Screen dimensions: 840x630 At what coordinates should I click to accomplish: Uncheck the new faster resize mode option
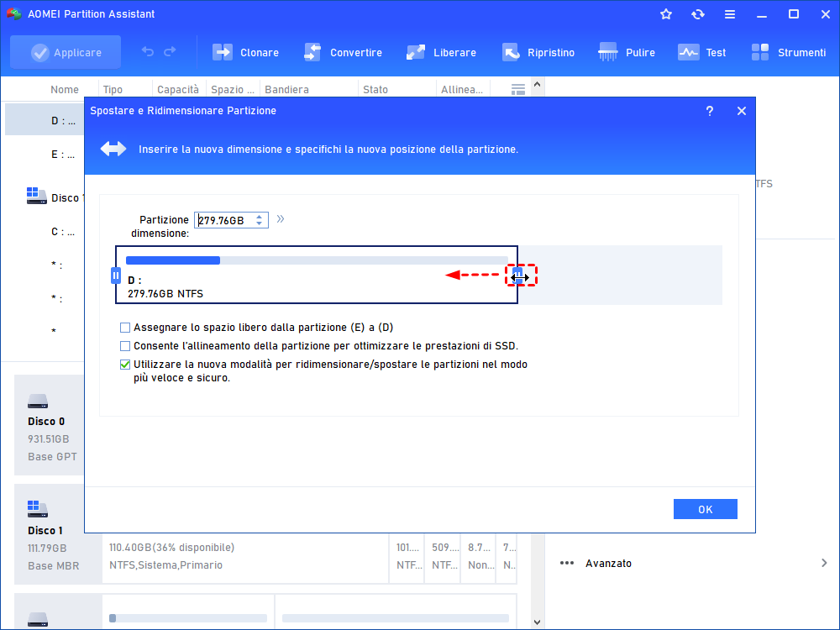tap(125, 365)
